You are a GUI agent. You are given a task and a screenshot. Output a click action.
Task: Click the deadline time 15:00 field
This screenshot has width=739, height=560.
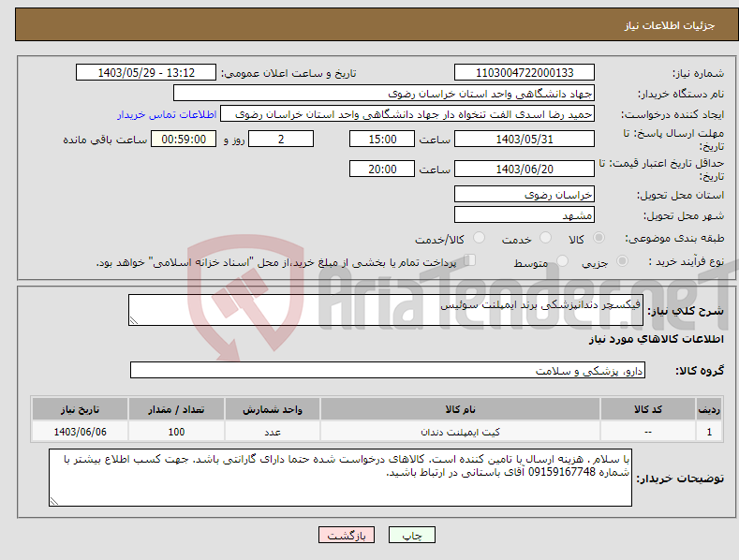382,139
